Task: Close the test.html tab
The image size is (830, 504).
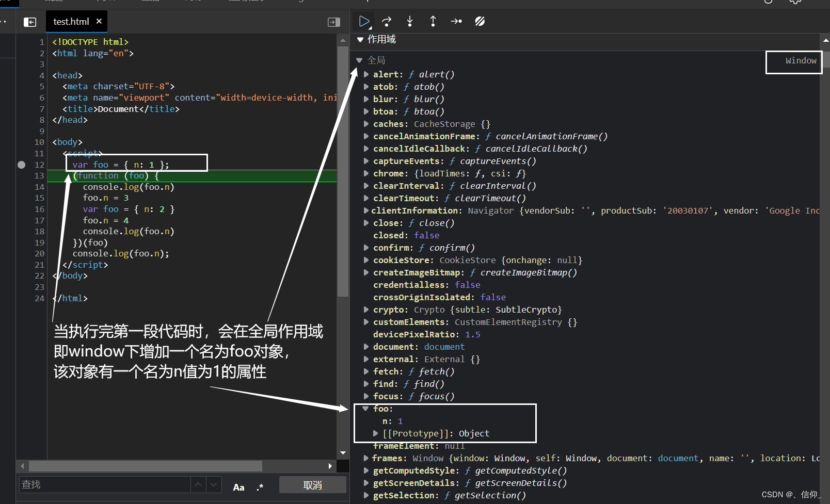Action: click(99, 21)
